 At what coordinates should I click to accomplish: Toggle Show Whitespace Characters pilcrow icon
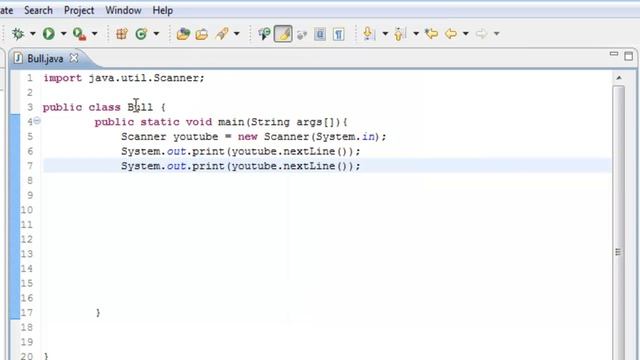(x=338, y=34)
